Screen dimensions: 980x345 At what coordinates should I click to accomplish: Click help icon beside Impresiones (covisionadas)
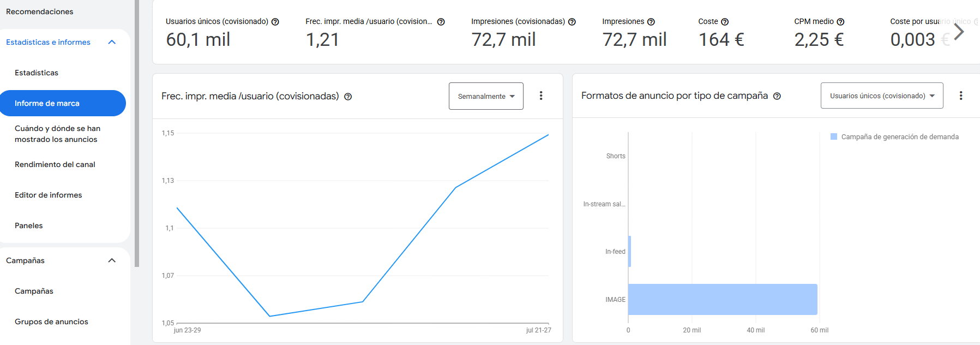[x=572, y=22]
